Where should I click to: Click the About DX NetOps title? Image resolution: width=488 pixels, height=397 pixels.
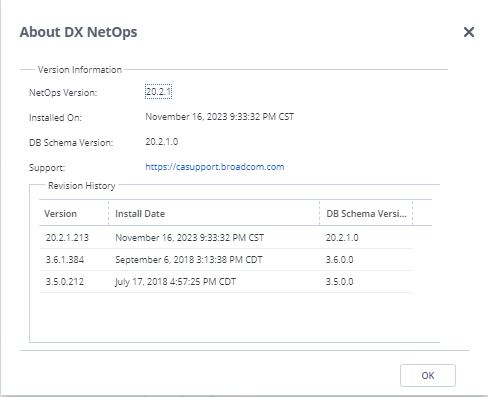[x=78, y=32]
